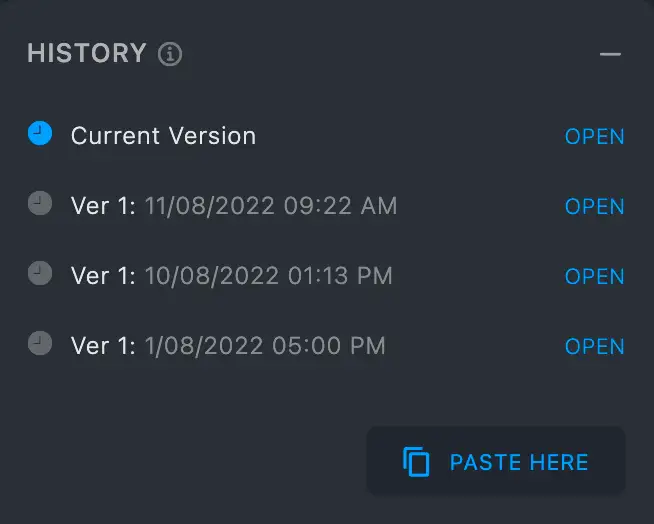
Task: Select the Current Version entry label
Action: pos(163,136)
